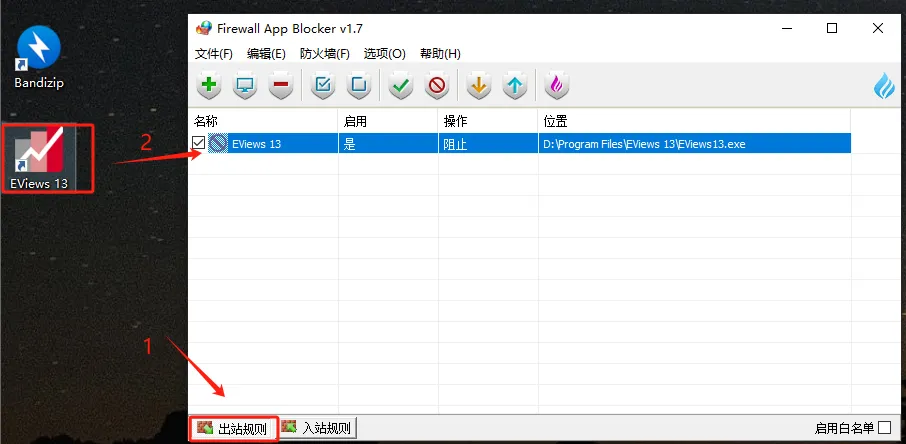Viewport: 906px width, 444px height.
Task: Sort by the 位置 column header
Action: coord(695,121)
